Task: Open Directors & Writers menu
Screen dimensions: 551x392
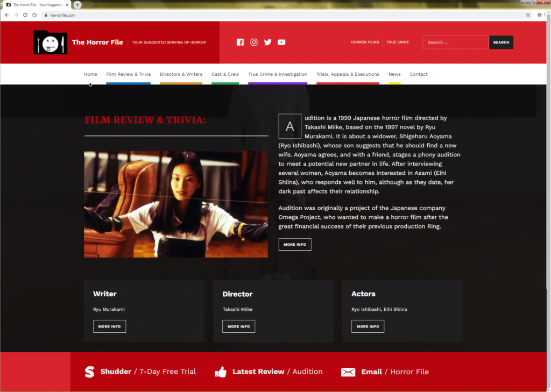Action: point(181,74)
